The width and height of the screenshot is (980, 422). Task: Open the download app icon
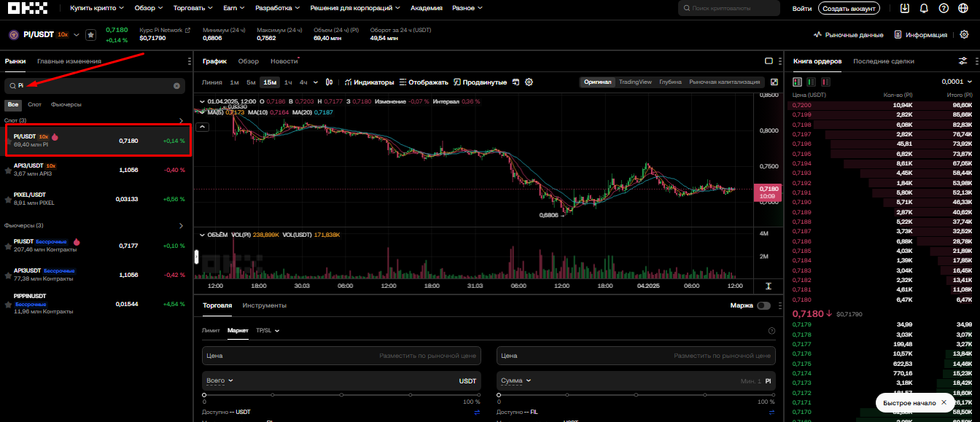click(x=905, y=9)
